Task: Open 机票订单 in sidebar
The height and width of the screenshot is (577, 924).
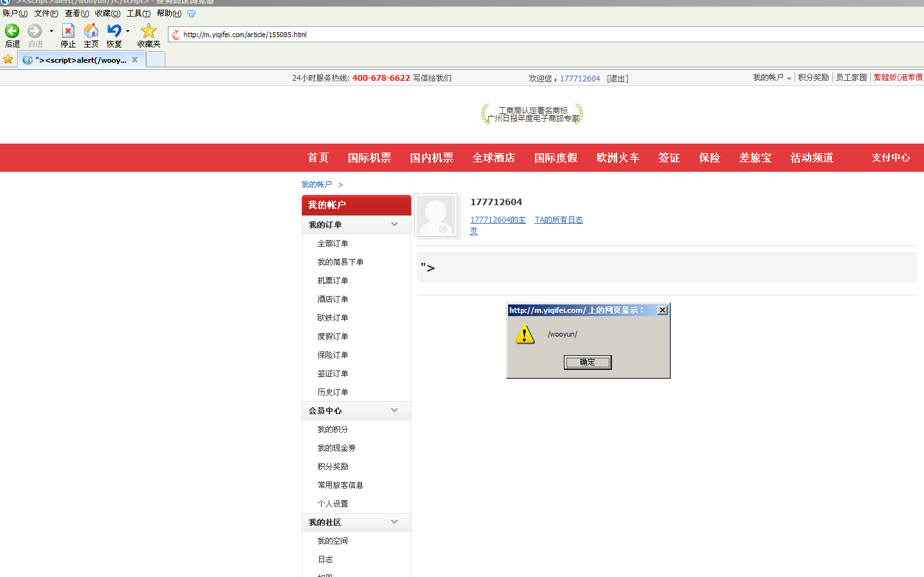Action: (333, 281)
